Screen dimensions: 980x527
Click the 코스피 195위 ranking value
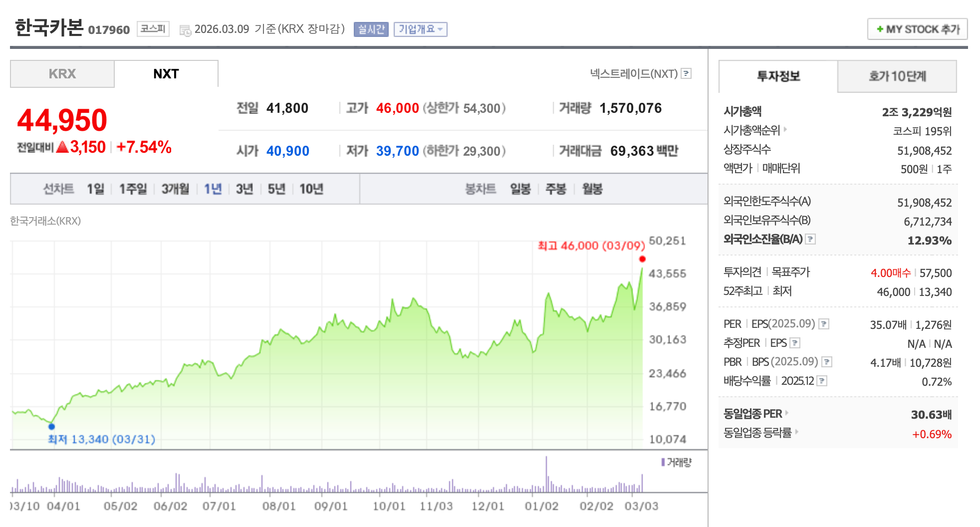[x=923, y=131]
